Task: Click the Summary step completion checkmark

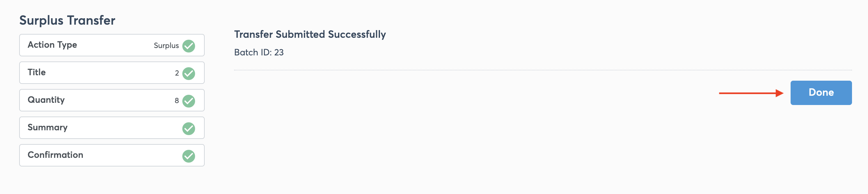Action: coord(188,127)
